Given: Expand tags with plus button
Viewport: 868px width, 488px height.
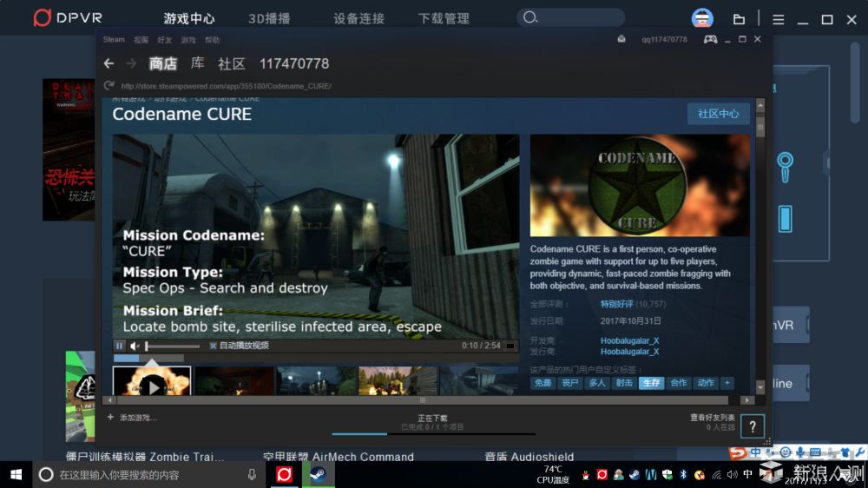Looking at the screenshot, I should [727, 383].
